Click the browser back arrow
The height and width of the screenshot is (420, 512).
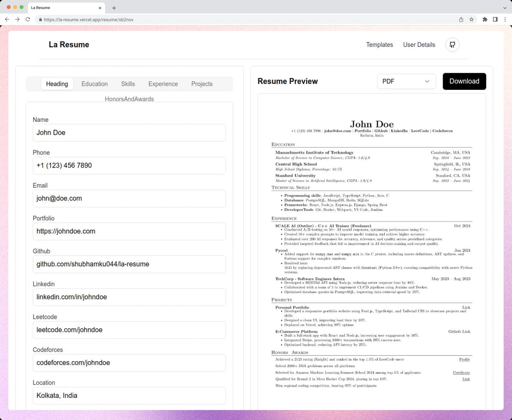coord(7,19)
